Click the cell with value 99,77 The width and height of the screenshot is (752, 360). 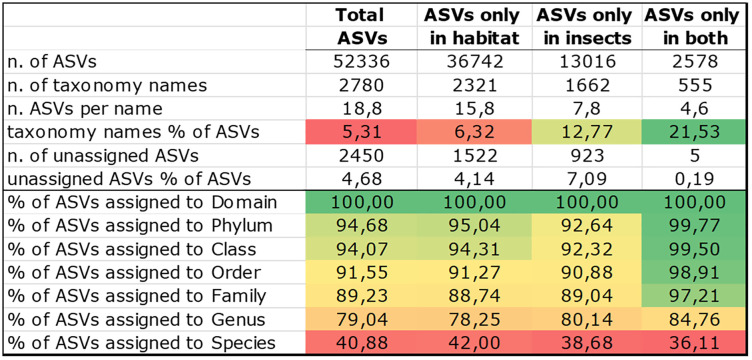point(694,225)
